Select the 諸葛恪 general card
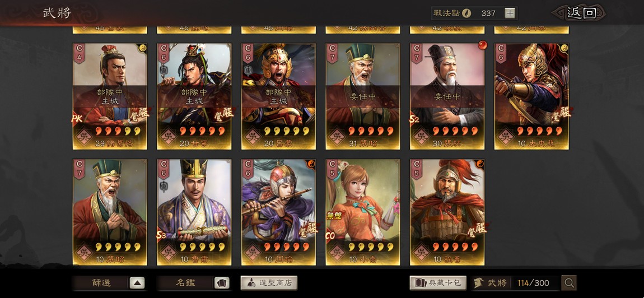 click(x=110, y=96)
